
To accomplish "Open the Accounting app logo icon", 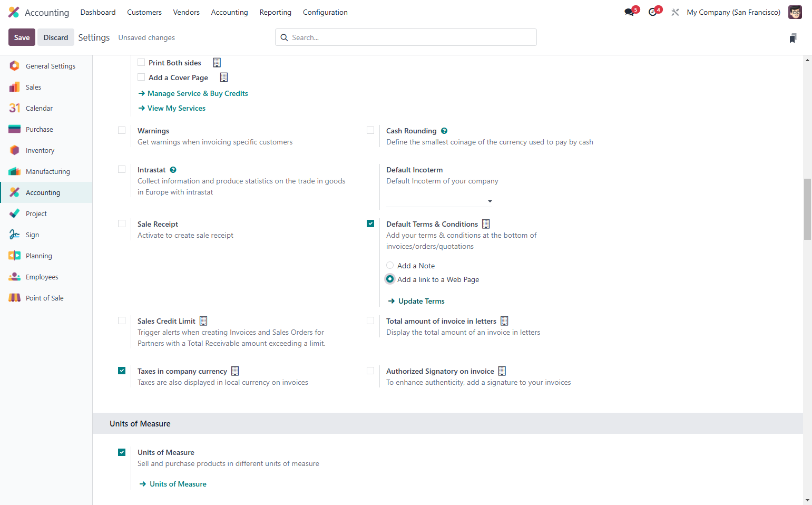I will [14, 12].
